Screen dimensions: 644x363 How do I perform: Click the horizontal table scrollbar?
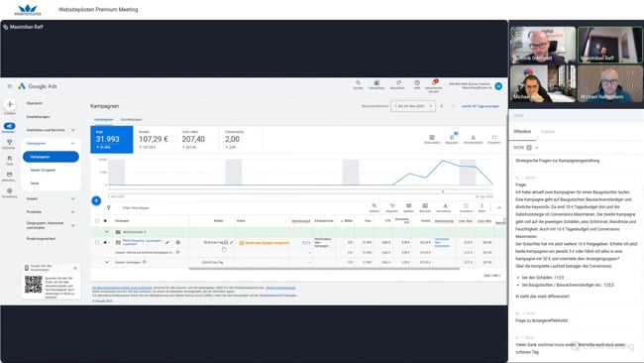324,269
